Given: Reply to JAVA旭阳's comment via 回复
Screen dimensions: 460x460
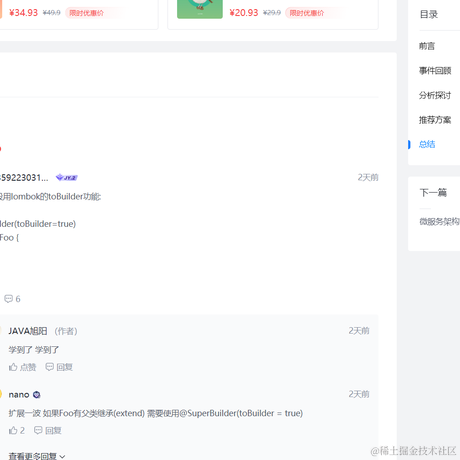Looking at the screenshot, I should pos(59,367).
